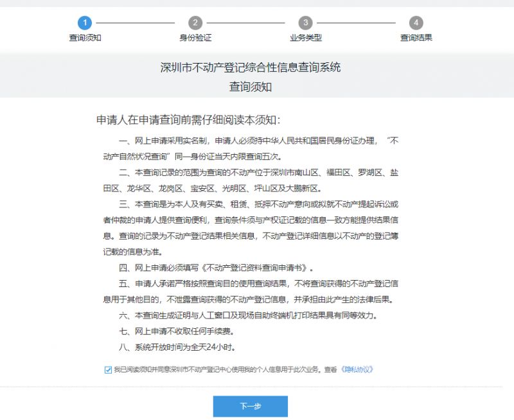Viewport: 514px width, 420px height.
Task: Click clause 五 line starting 申请人承诺严格按照
Action: pos(258,284)
